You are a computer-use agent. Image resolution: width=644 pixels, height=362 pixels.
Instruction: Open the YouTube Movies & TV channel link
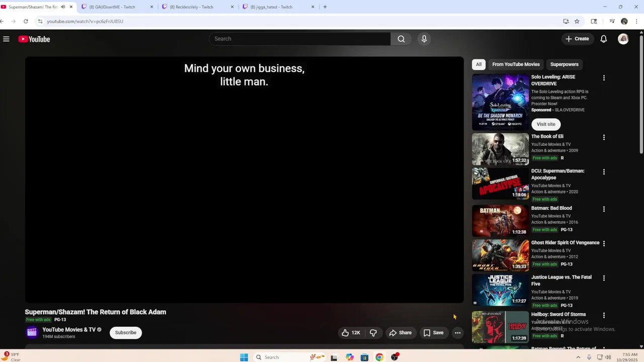(x=69, y=329)
